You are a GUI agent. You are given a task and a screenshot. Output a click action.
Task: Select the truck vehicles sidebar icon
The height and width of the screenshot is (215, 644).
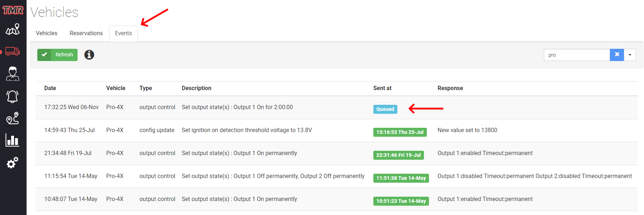click(x=13, y=51)
